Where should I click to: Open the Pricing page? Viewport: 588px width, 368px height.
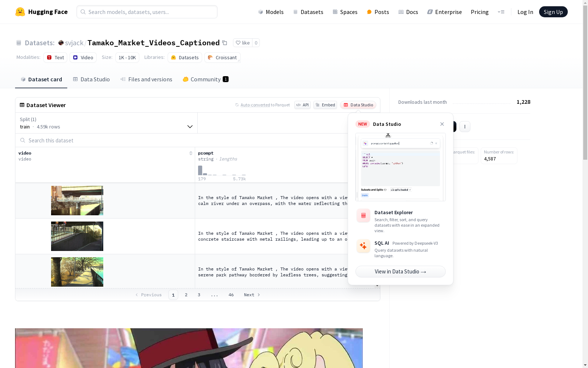(x=480, y=12)
